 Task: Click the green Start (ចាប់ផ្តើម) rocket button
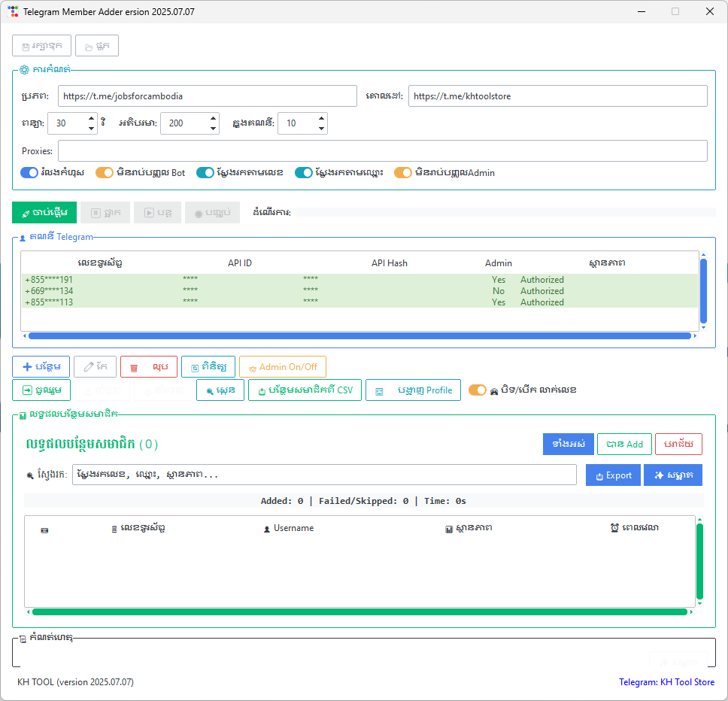(x=44, y=213)
